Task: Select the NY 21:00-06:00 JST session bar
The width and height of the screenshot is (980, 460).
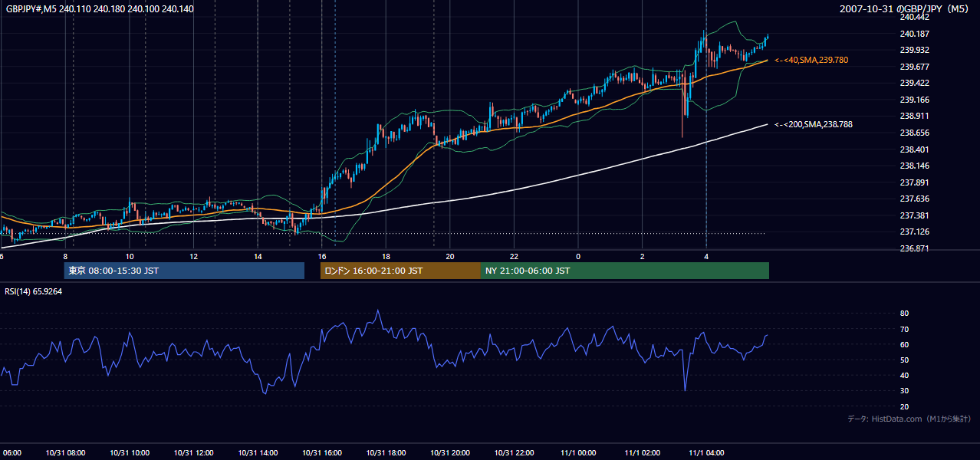Action: coord(625,271)
